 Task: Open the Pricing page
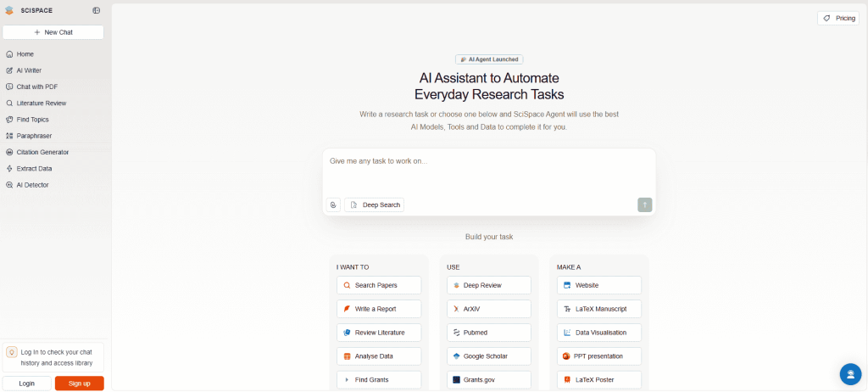click(x=840, y=18)
